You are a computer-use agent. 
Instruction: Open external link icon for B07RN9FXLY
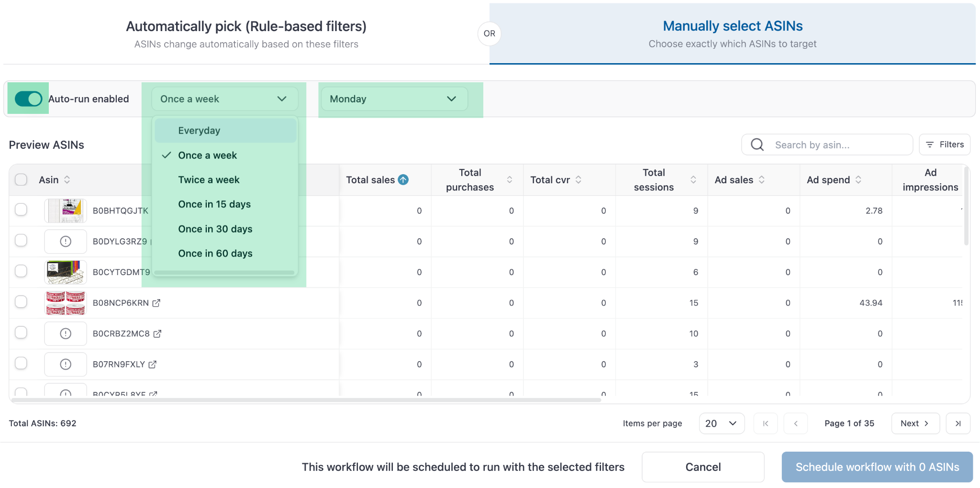[x=153, y=365]
